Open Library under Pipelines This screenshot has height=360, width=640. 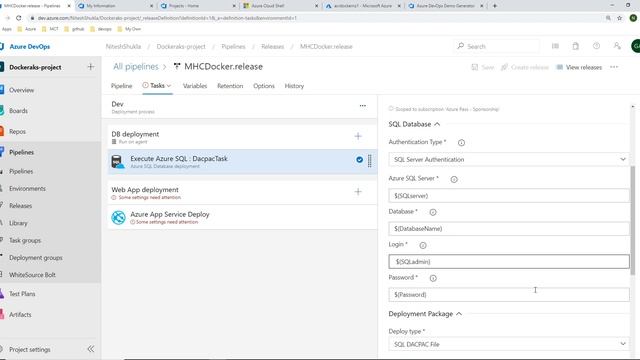pyautogui.click(x=18, y=223)
